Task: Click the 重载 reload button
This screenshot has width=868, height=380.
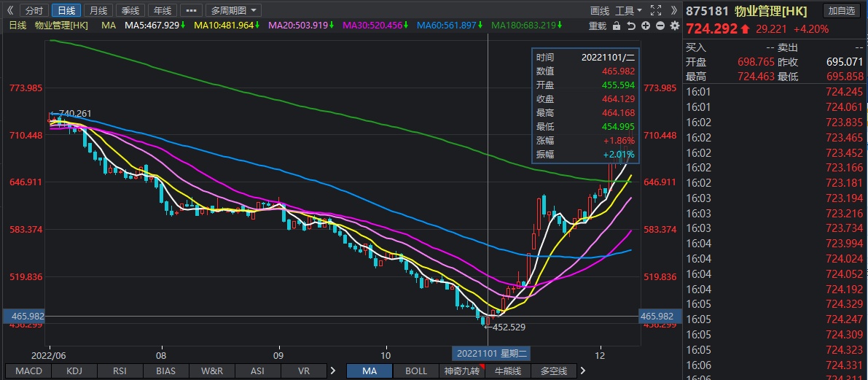Action: (597, 26)
